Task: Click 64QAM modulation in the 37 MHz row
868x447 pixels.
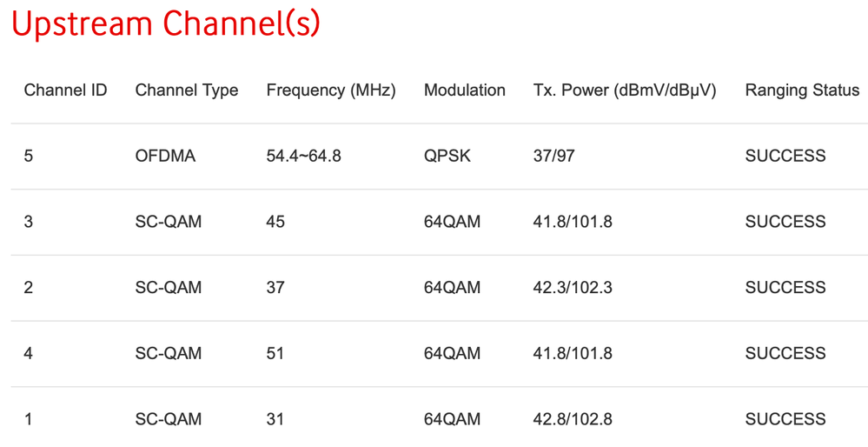Action: tap(452, 288)
